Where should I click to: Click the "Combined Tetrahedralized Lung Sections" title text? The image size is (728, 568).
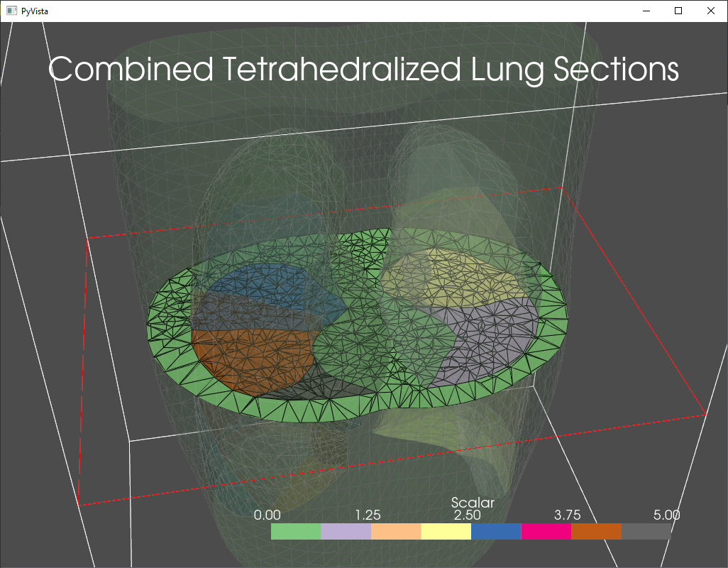[363, 70]
